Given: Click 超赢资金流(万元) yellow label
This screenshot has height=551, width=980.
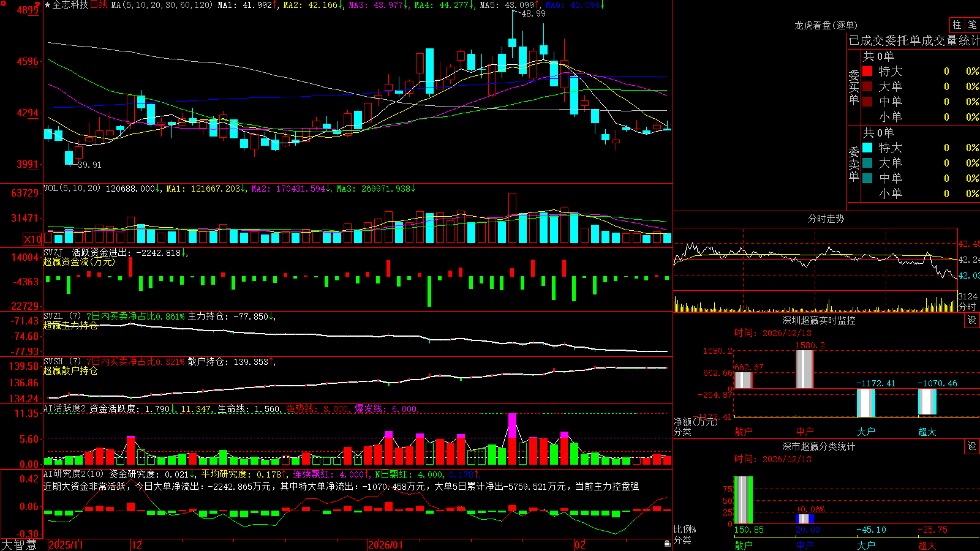Looking at the screenshot, I should pyautogui.click(x=79, y=261).
